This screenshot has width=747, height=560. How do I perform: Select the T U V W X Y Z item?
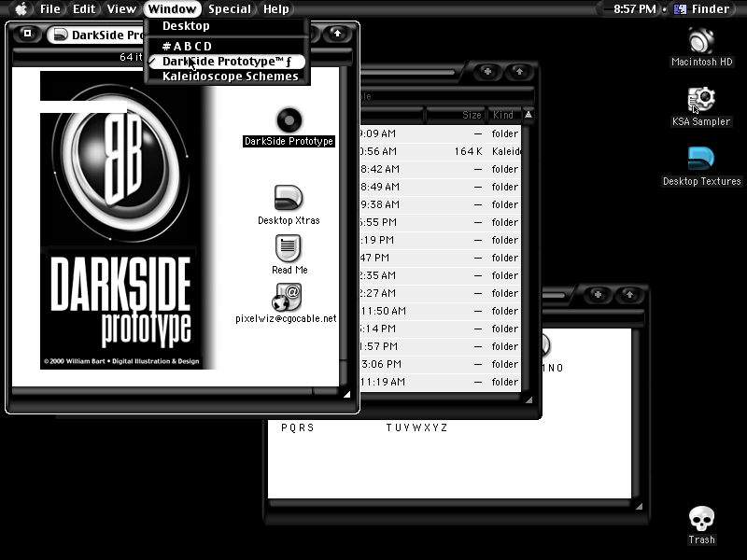pyautogui.click(x=416, y=427)
